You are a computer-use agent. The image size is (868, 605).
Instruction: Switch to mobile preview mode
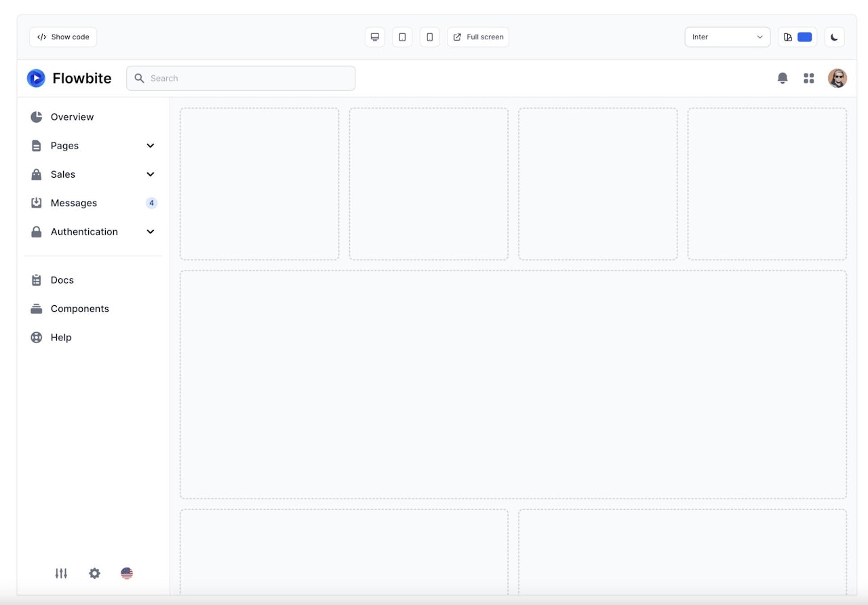click(x=429, y=37)
